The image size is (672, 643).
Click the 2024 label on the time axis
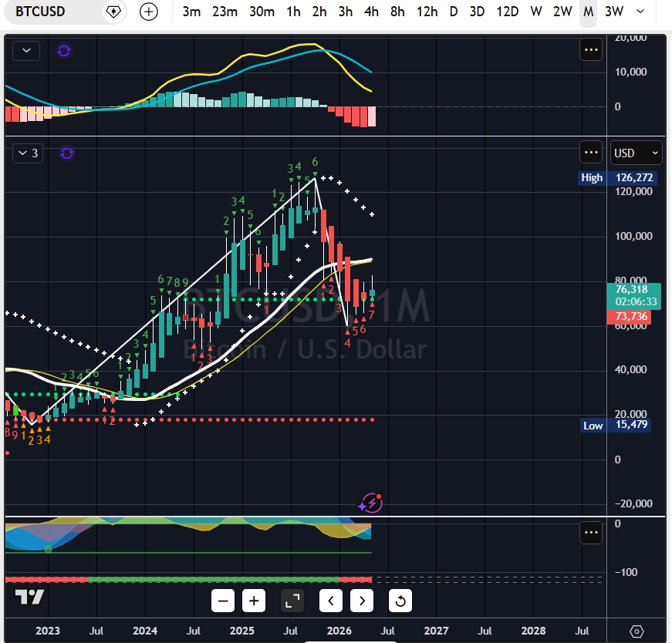pos(145,631)
